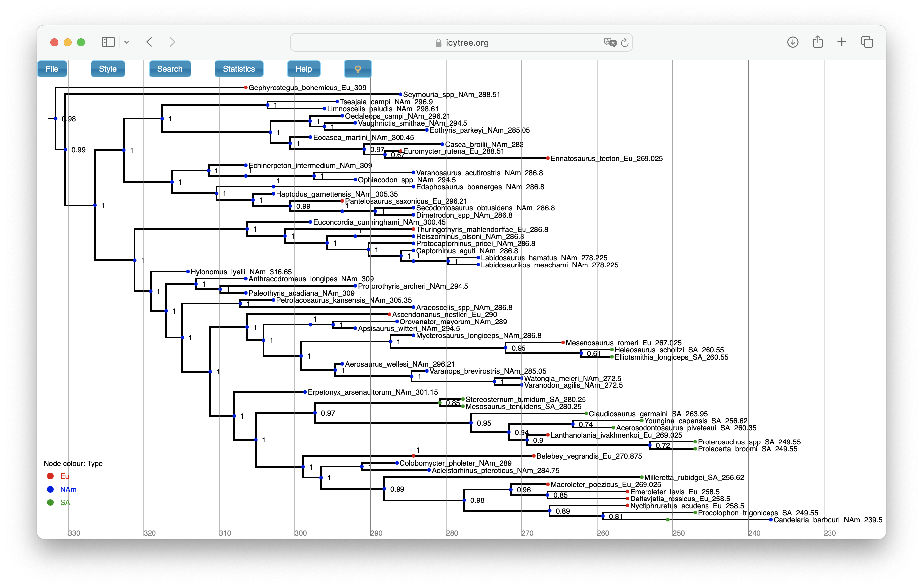Select Erpetonyx_arsenaultorum_NAm_301.15 label

coord(373,392)
